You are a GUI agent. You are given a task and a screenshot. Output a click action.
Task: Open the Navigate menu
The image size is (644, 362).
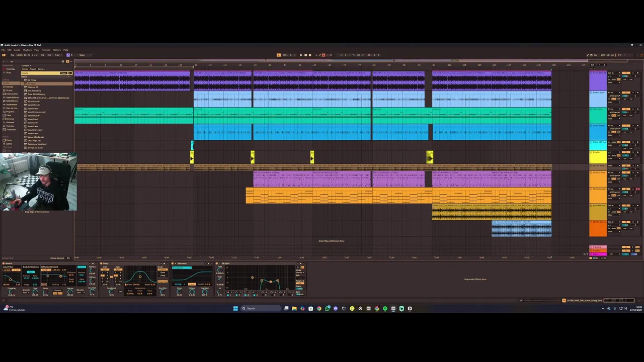click(46, 50)
